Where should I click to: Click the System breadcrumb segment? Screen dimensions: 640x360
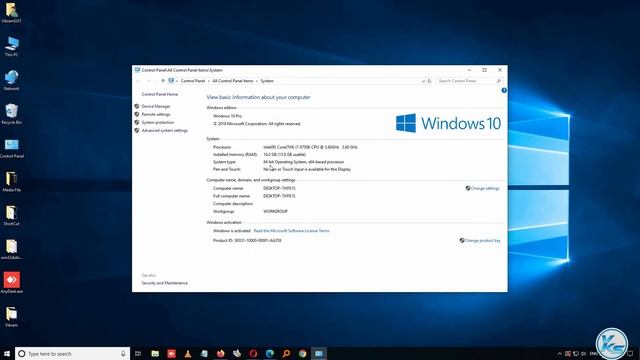coord(267,81)
